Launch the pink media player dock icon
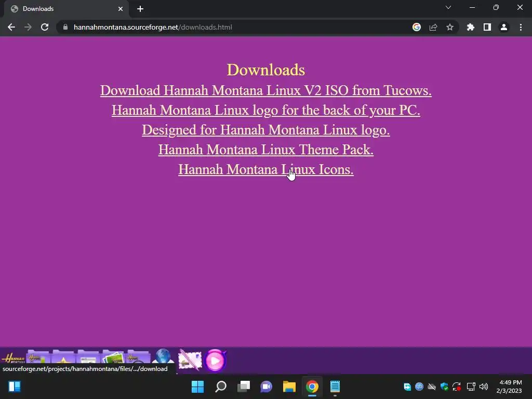 point(215,361)
